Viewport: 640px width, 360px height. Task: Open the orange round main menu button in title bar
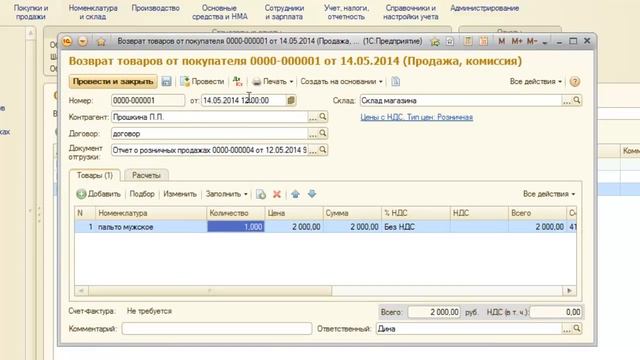click(83, 41)
